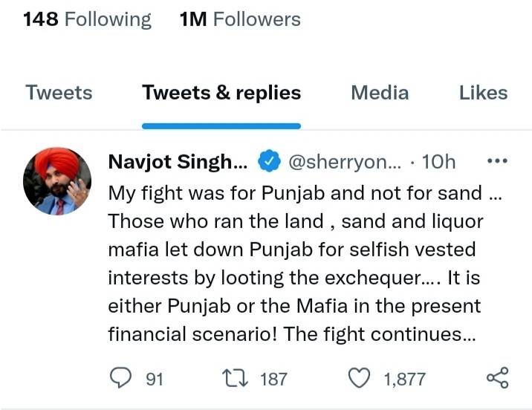Click the 187 retweets count

(x=274, y=379)
